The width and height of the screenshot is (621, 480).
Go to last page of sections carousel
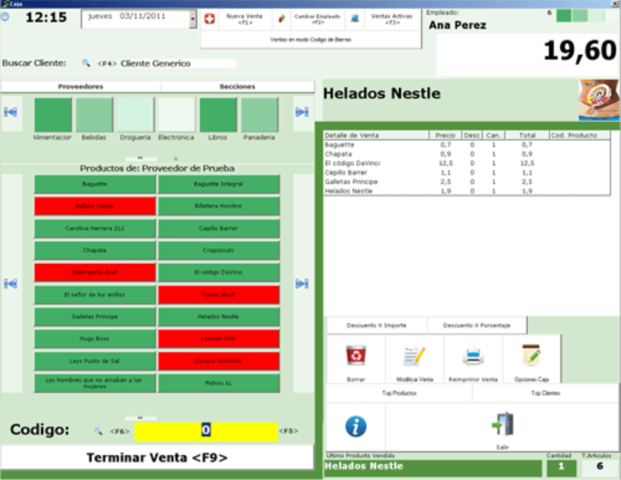pyautogui.click(x=302, y=112)
